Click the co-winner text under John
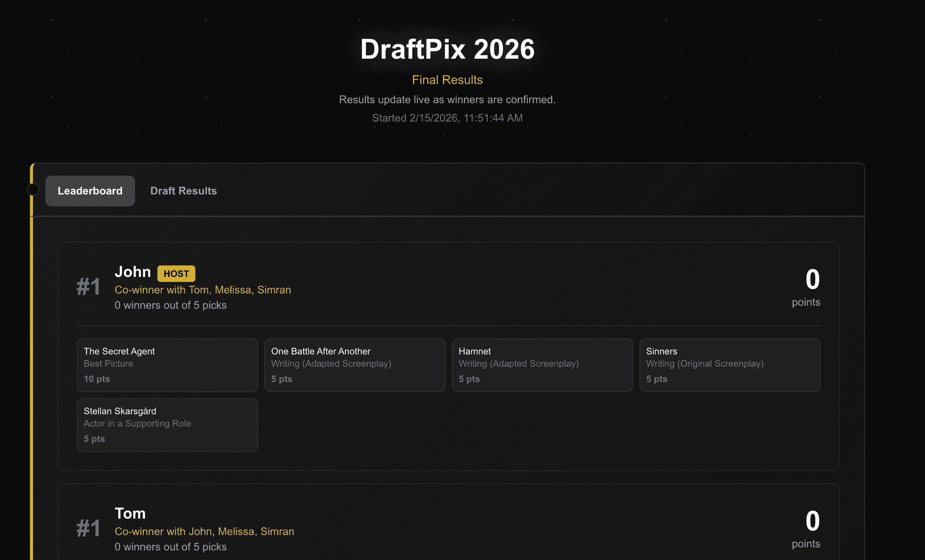The image size is (925, 560). click(x=203, y=290)
